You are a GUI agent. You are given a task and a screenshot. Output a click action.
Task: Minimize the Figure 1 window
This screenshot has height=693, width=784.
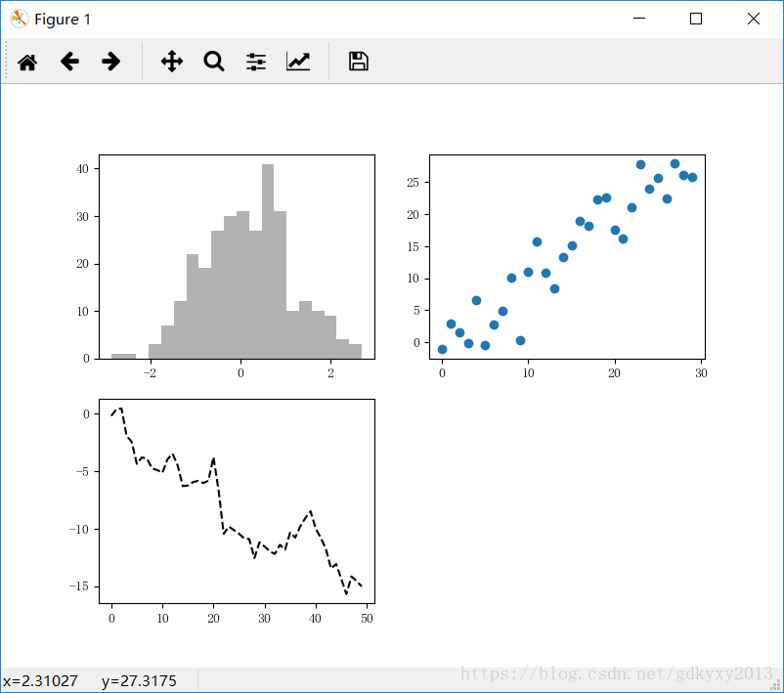[639, 19]
